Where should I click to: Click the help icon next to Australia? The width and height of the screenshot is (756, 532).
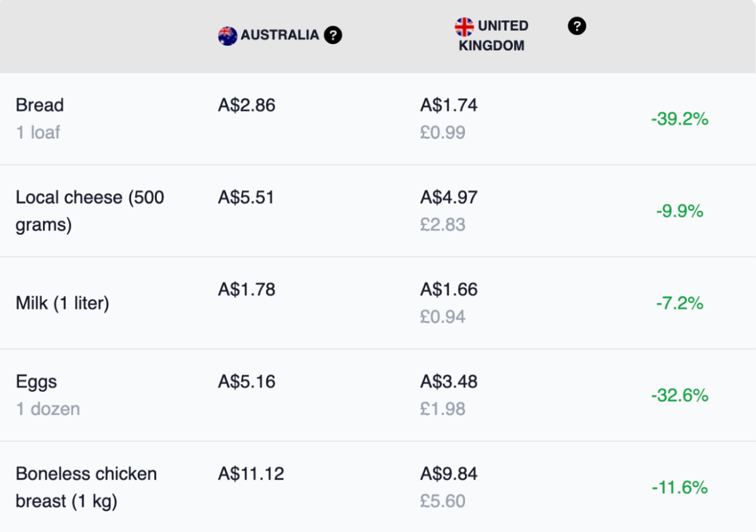point(333,36)
